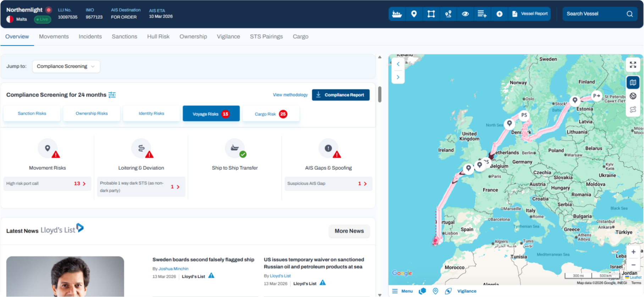Open the View methodology link
The width and height of the screenshot is (644, 297).
click(x=290, y=95)
